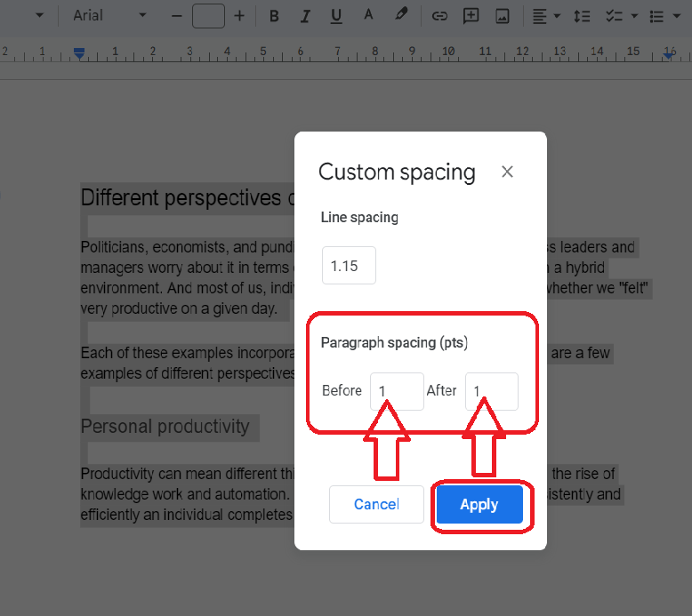Open the Arial font dropdown
Image resolution: width=692 pixels, height=616 pixels.
click(109, 15)
